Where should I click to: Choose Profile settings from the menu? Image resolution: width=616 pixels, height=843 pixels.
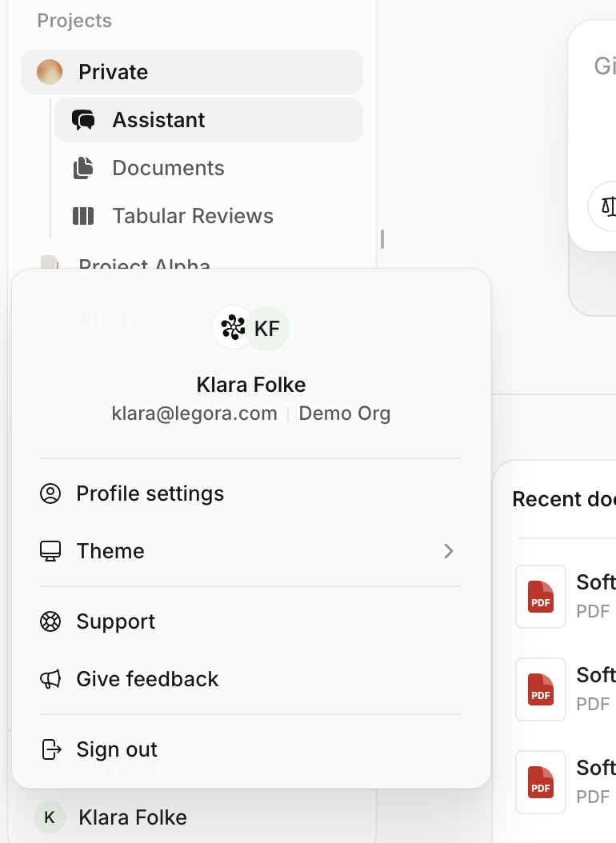tap(150, 493)
